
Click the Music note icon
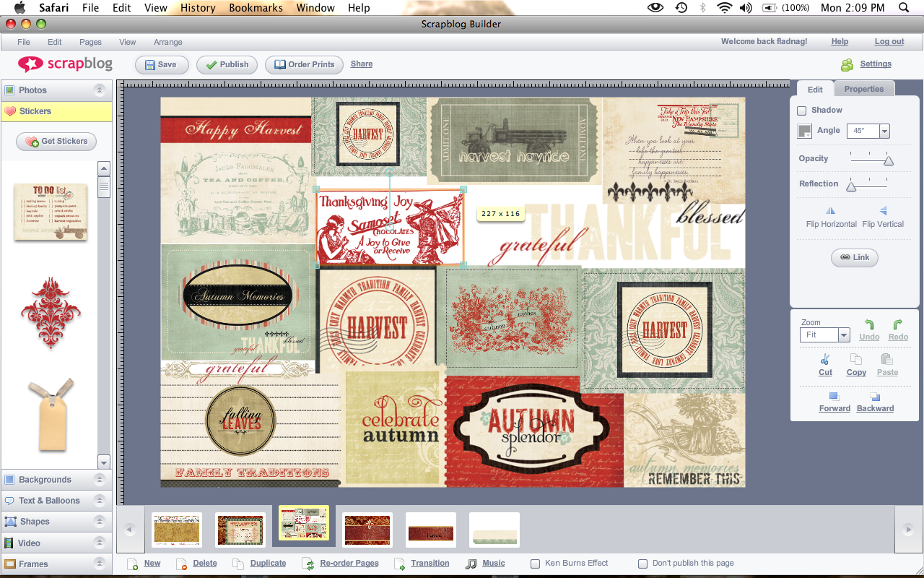pyautogui.click(x=471, y=564)
